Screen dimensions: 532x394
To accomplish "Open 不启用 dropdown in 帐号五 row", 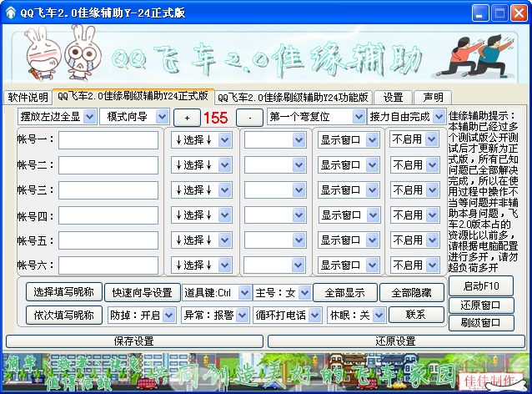I will [x=414, y=240].
